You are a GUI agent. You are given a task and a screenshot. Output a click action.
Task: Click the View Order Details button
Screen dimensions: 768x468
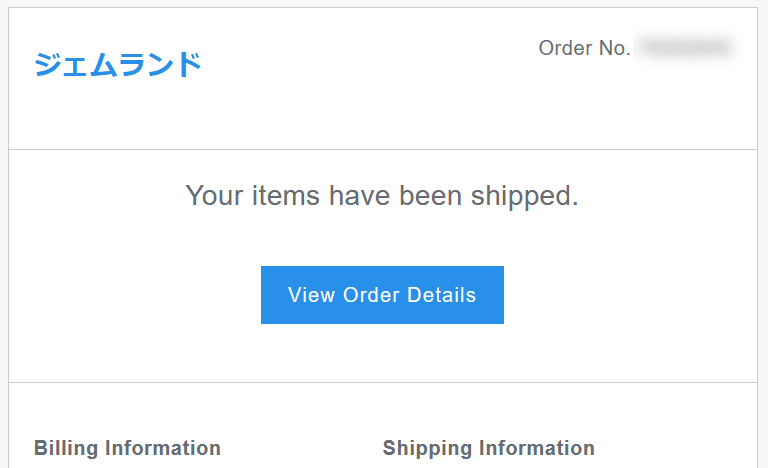click(382, 295)
